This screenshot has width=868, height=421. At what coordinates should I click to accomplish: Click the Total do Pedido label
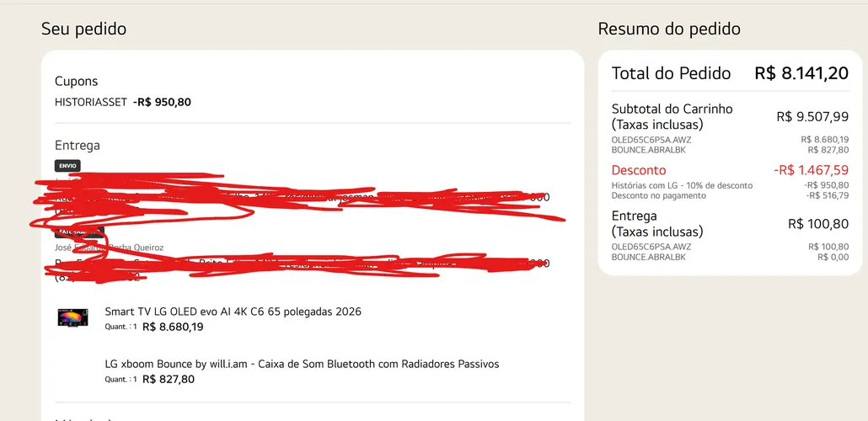tap(671, 73)
